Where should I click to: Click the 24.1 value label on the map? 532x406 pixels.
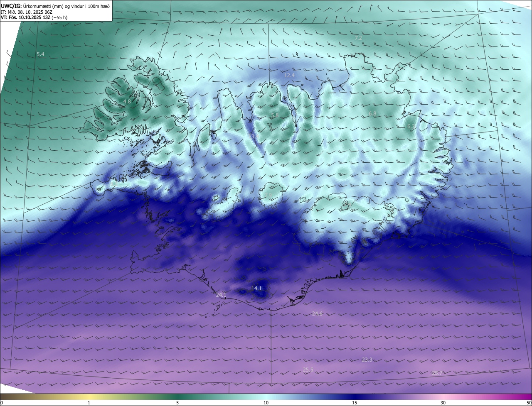point(221,295)
